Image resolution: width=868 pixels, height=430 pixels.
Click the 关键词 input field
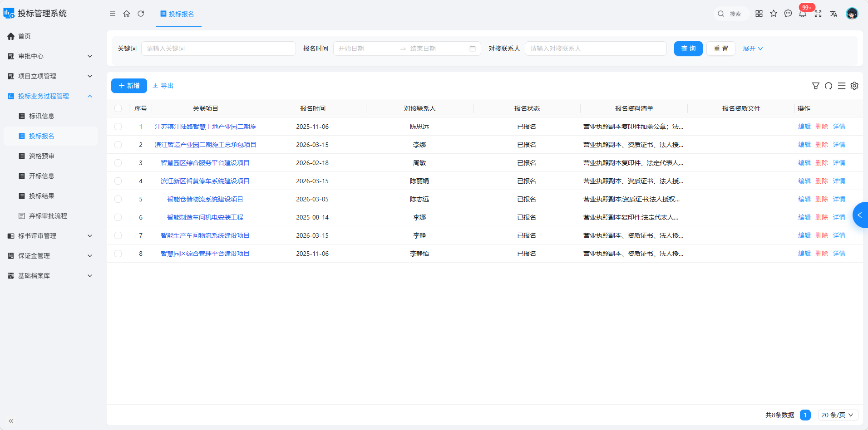(218, 49)
